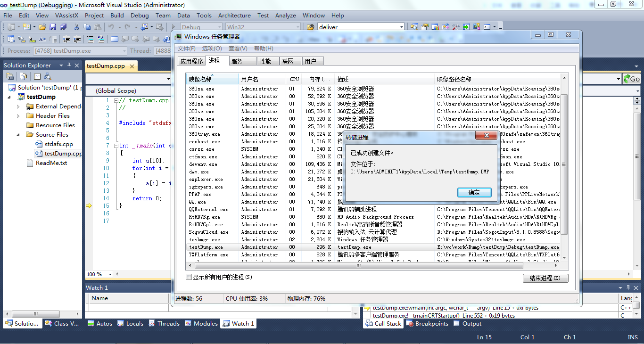The image size is (644, 344).
Task: Click the Add New Item toolbar icon
Action: (x=26, y=27)
